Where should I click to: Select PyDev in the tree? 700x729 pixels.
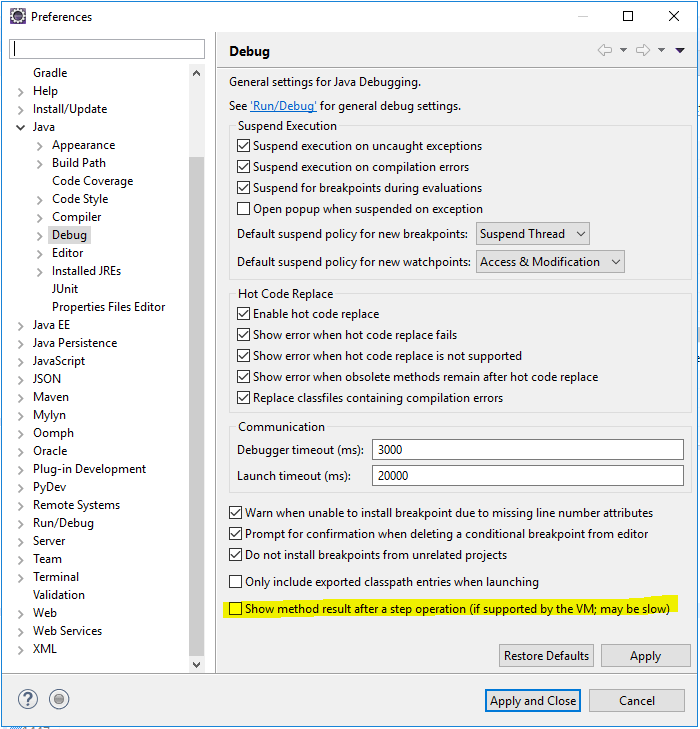[x=49, y=487]
